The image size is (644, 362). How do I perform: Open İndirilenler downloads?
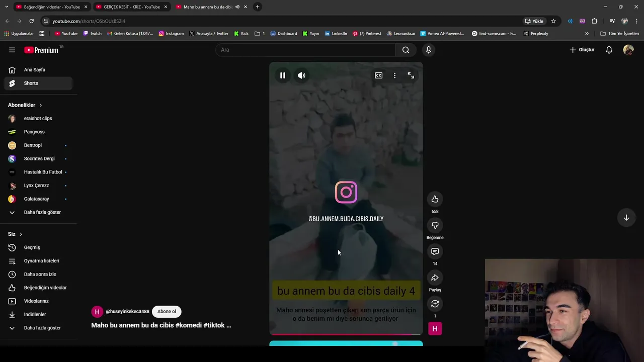38,314
